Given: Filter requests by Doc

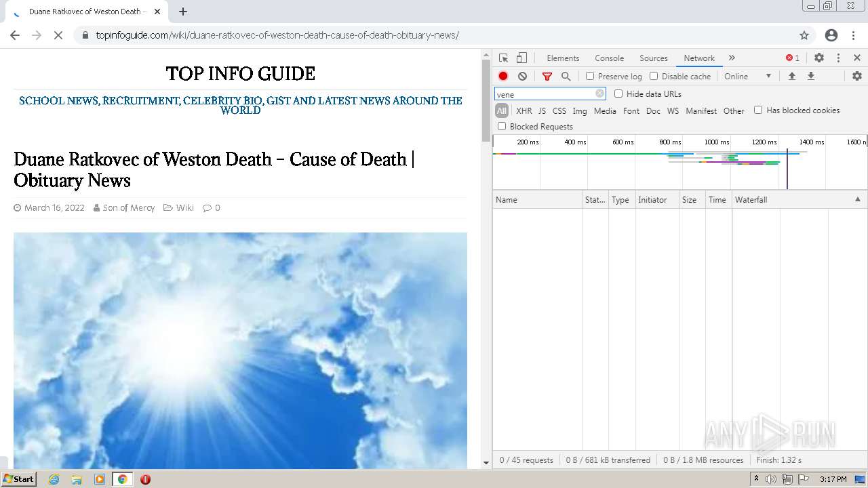Looking at the screenshot, I should (x=653, y=110).
